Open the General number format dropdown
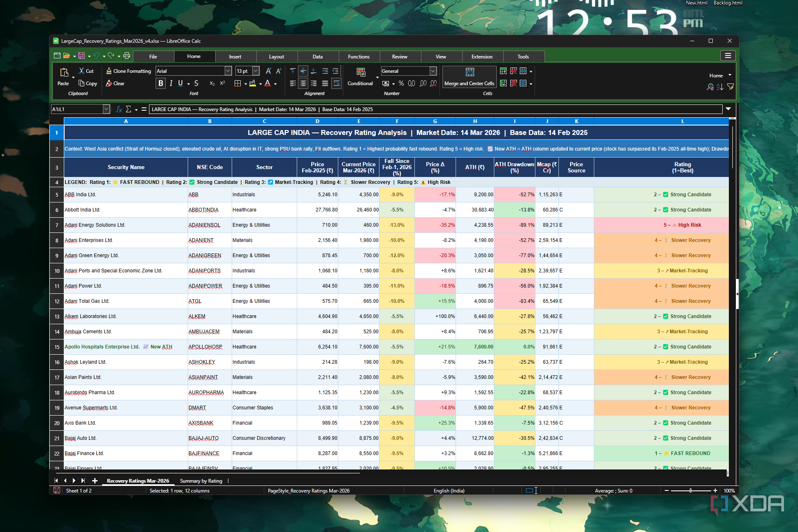 [x=433, y=71]
